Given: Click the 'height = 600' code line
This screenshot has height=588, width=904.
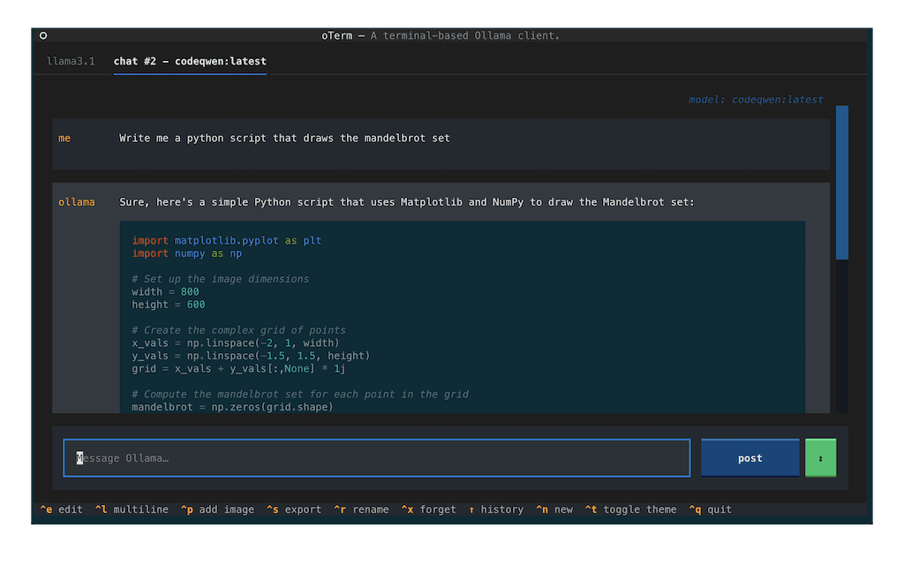Looking at the screenshot, I should point(169,305).
